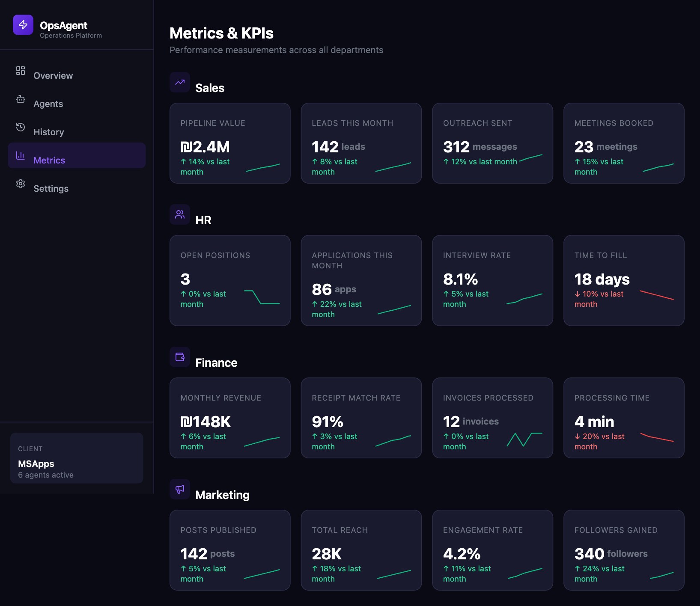Click the red 20% vs last month change
Image resolution: width=700 pixels, height=606 pixels.
coord(599,441)
